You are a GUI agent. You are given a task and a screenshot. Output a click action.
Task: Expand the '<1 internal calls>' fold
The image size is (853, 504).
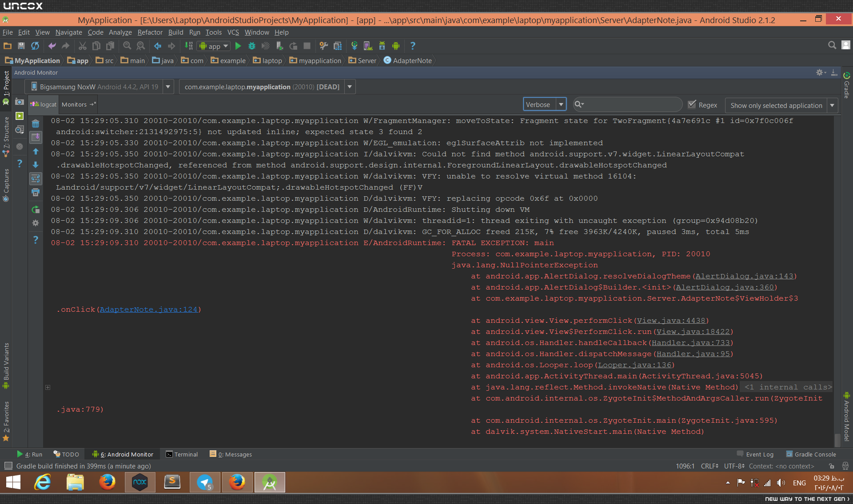788,387
